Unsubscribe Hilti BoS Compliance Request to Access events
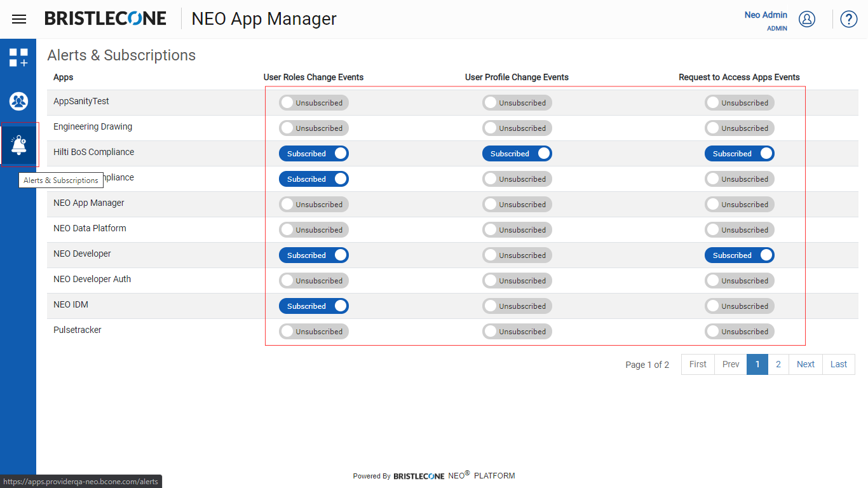 740,154
